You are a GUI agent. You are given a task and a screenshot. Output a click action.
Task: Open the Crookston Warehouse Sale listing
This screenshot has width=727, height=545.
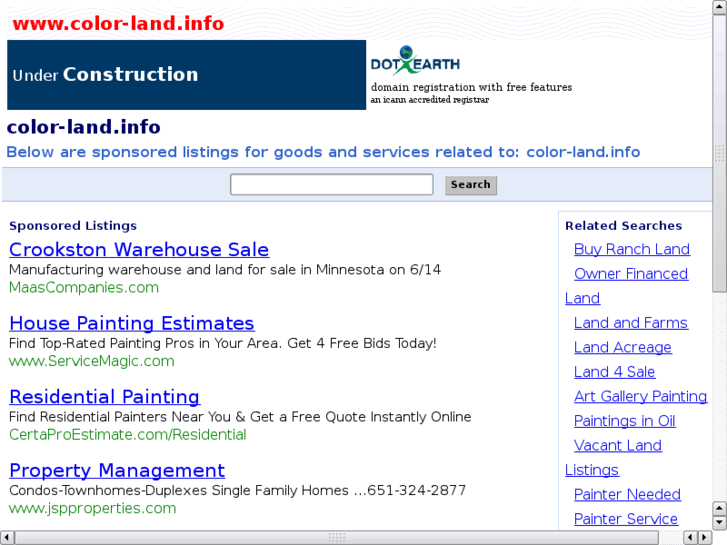click(x=139, y=250)
